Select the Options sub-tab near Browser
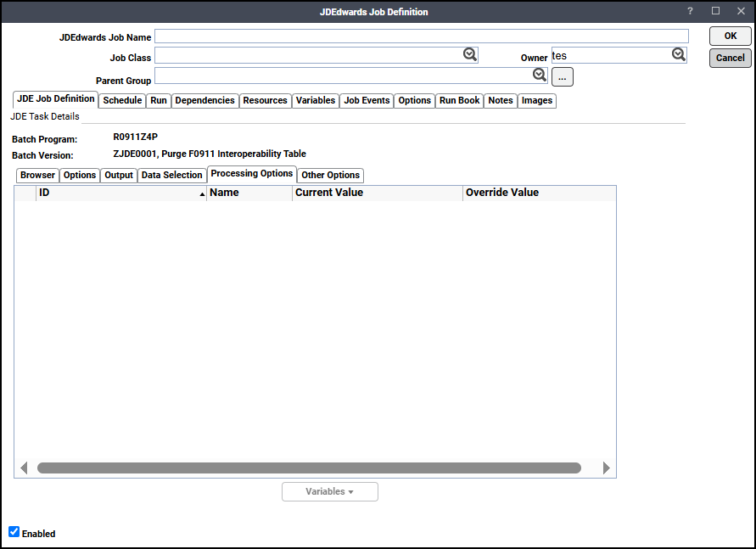 coord(80,175)
